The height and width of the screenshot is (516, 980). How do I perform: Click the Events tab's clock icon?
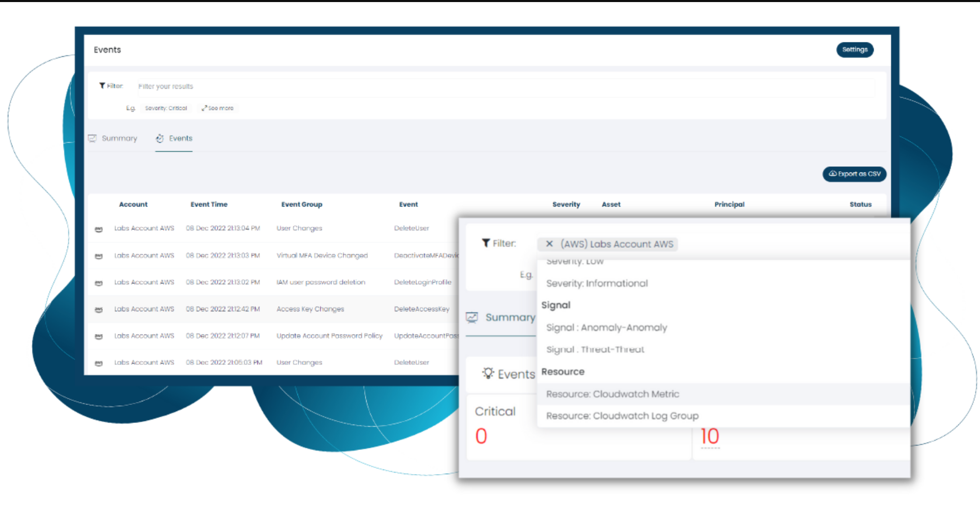click(x=160, y=138)
